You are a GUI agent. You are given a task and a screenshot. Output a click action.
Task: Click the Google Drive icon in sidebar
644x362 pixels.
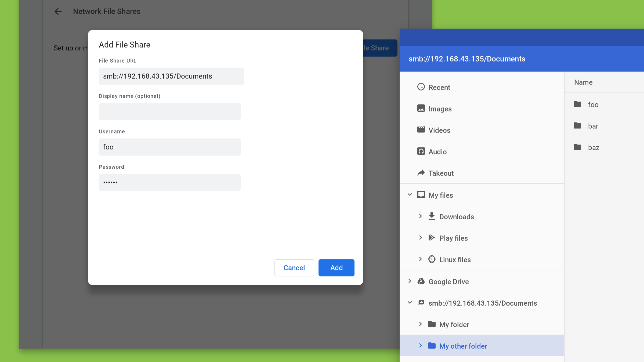[x=421, y=281]
